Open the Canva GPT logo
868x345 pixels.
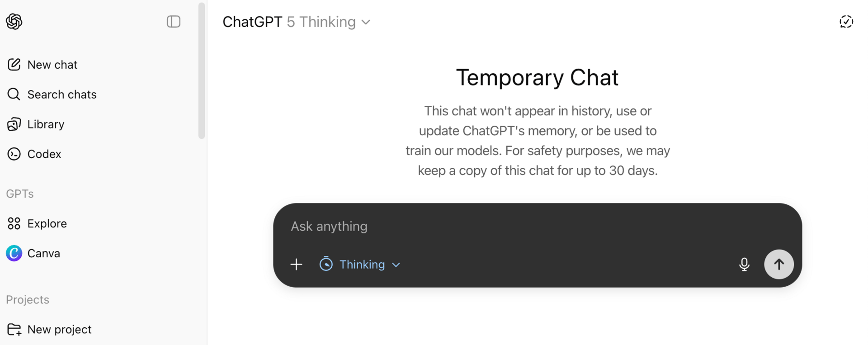[14, 253]
